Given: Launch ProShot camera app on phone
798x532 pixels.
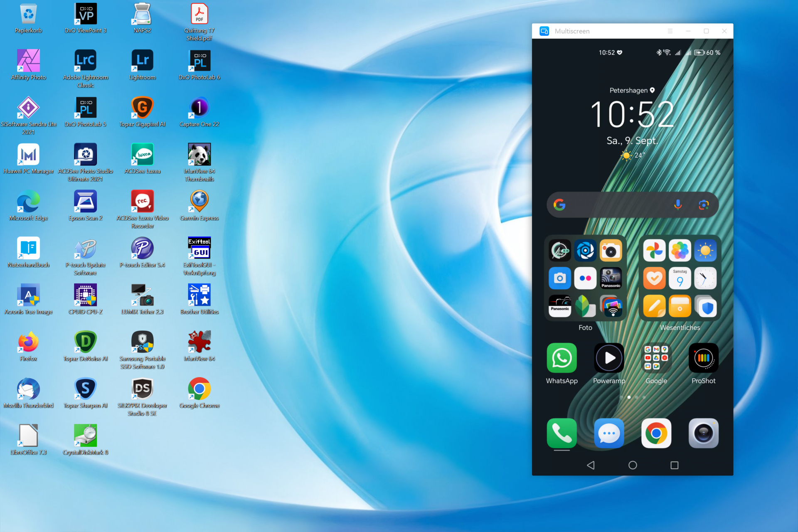Looking at the screenshot, I should [703, 358].
